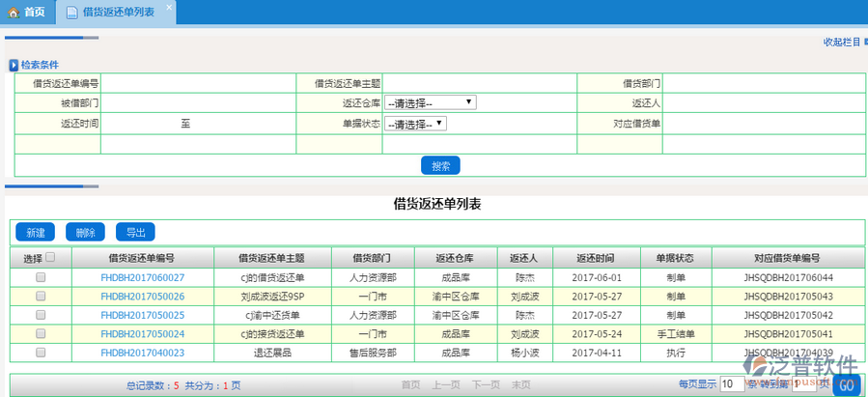Select the checkbox for FHDBH2017040023
The image size is (868, 397).
tap(41, 353)
